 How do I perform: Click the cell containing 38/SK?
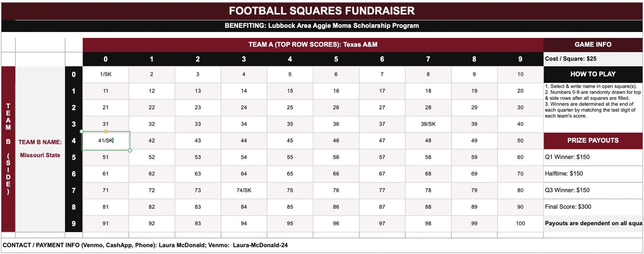428,124
